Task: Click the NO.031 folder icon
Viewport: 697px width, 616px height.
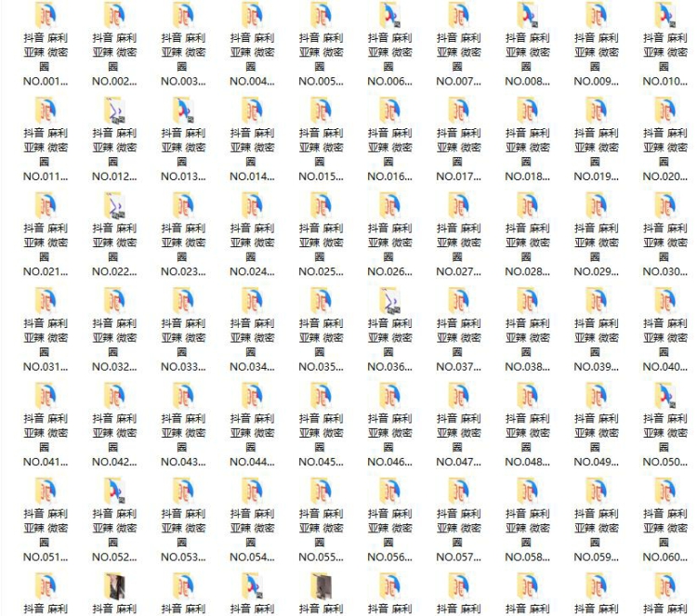Action: pyautogui.click(x=46, y=300)
